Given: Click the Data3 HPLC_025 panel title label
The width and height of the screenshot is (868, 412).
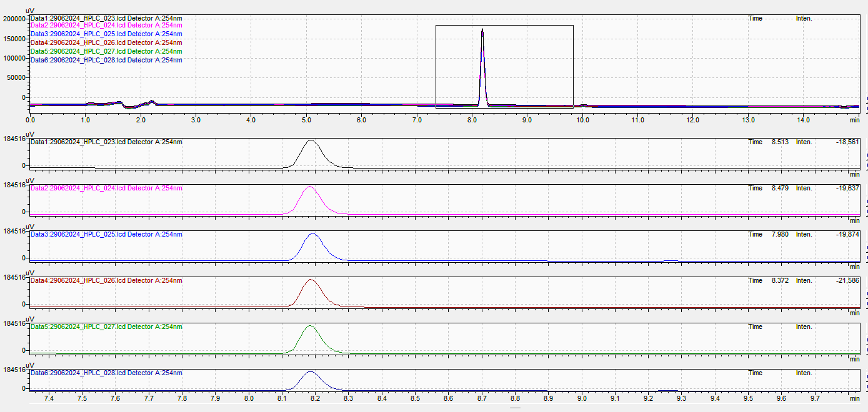Looking at the screenshot, I should (x=106, y=235).
